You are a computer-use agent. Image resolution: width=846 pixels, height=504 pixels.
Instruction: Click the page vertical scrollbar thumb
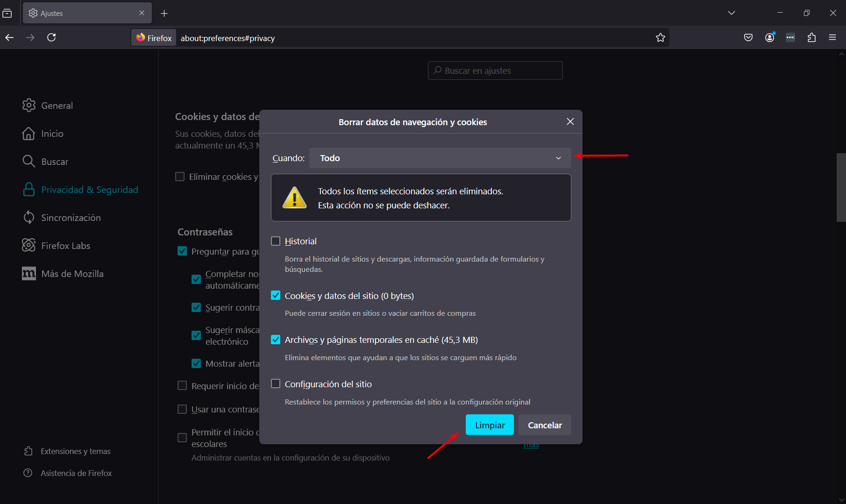coord(841,187)
